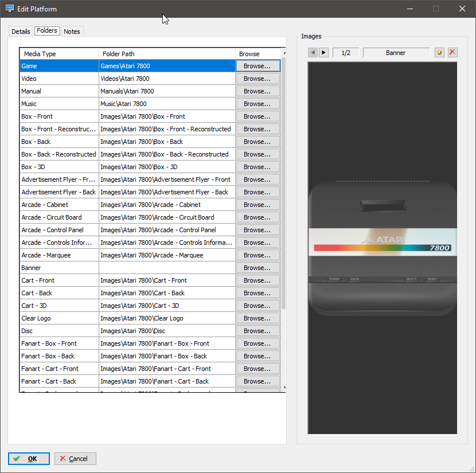The height and width of the screenshot is (473, 476).
Task: Browse for Fanart - Cart - Front folder
Action: click(257, 369)
